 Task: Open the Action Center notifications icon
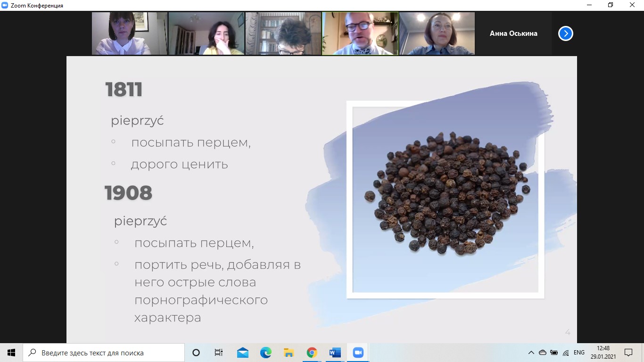(628, 353)
